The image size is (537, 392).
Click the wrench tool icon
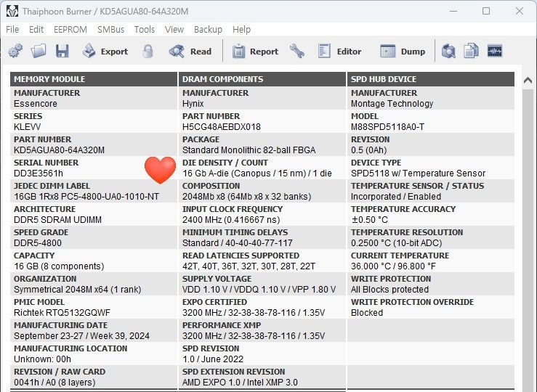297,52
